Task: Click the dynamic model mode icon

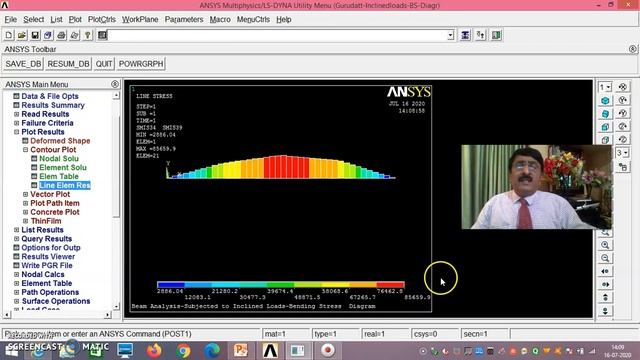Action: tap(623, 167)
